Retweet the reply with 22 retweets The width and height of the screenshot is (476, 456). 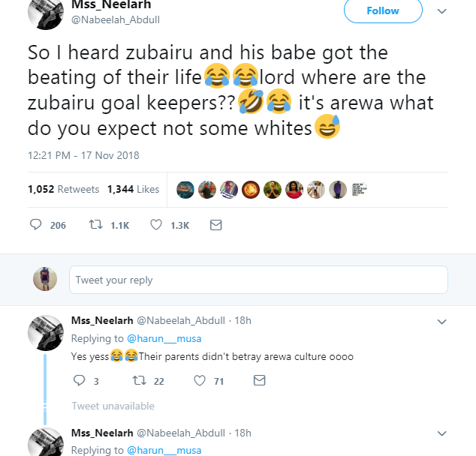[x=138, y=381]
